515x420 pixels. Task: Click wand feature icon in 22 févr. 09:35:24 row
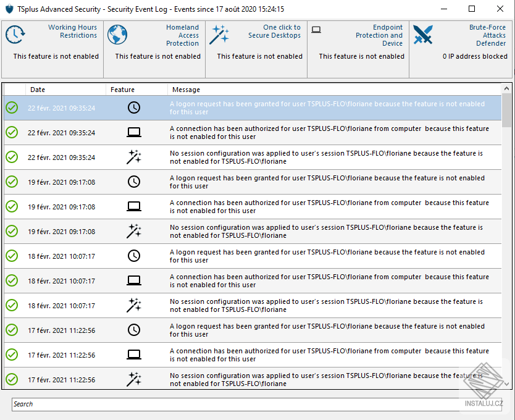pyautogui.click(x=134, y=157)
